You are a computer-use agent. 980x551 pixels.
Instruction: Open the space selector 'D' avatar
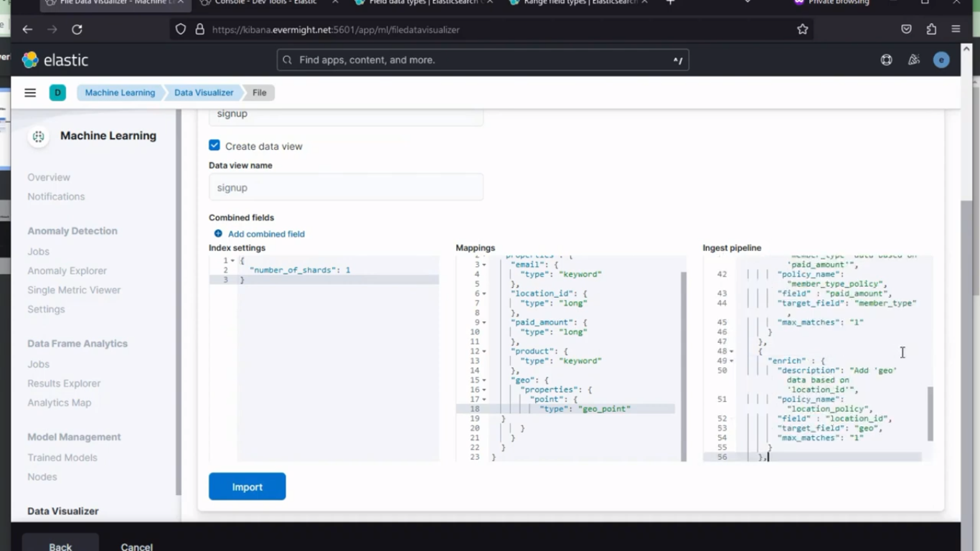click(x=57, y=93)
